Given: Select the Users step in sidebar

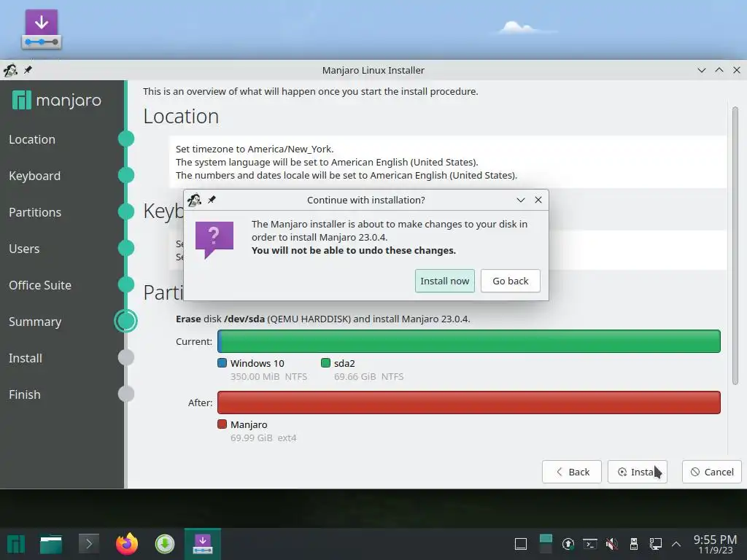Looking at the screenshot, I should click(24, 249).
